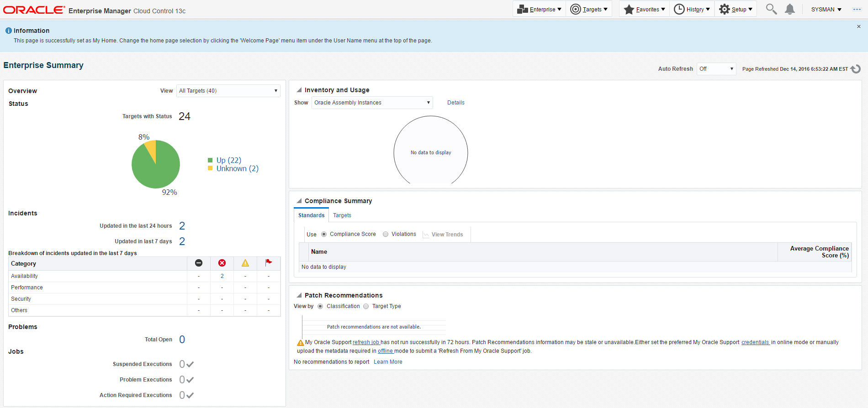Click the Learn More link
Screen dimensions: 868x408
click(x=388, y=362)
